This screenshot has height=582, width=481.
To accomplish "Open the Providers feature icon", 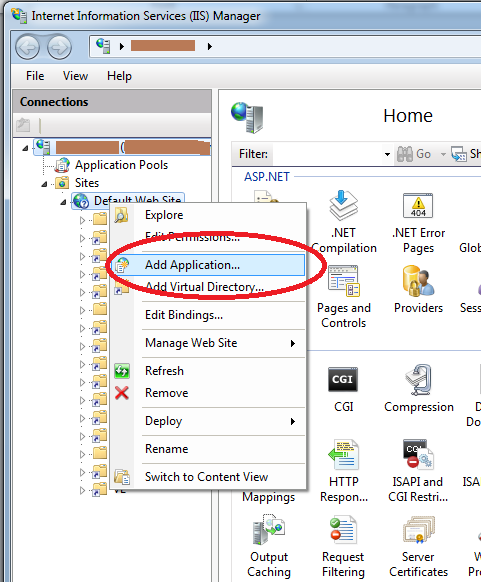I will [418, 281].
